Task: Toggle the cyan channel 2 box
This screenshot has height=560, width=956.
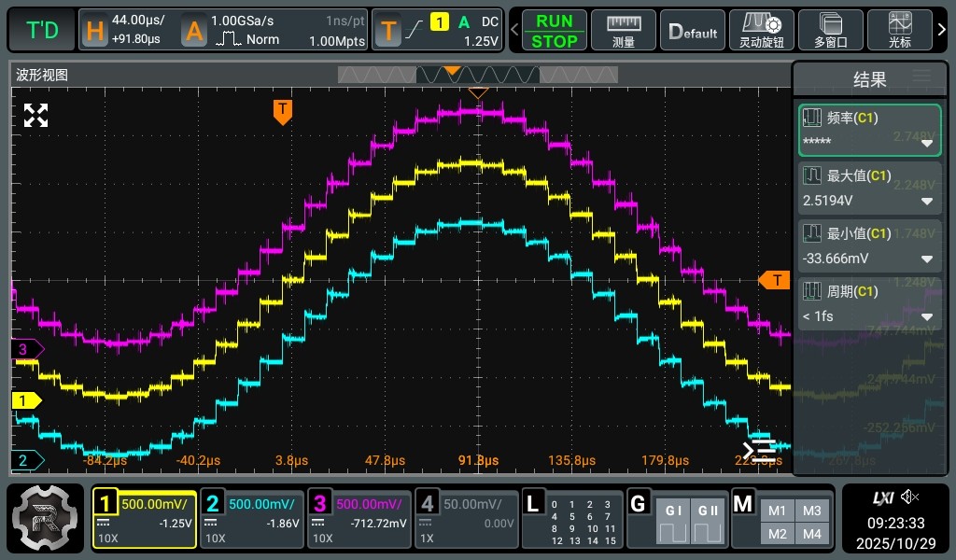Action: coord(250,519)
